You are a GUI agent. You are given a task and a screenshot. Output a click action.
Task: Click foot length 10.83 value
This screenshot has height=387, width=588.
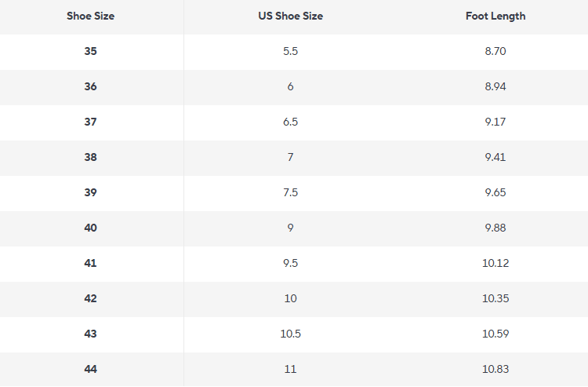(495, 369)
